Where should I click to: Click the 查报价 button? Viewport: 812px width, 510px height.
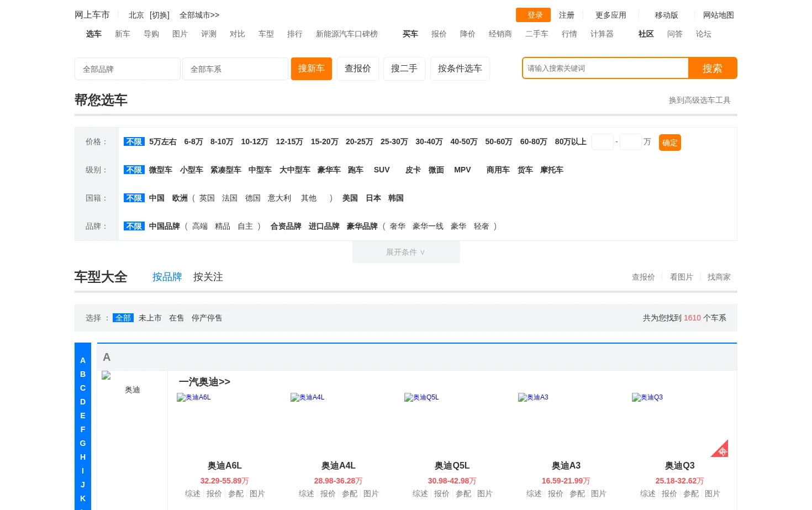tap(358, 69)
